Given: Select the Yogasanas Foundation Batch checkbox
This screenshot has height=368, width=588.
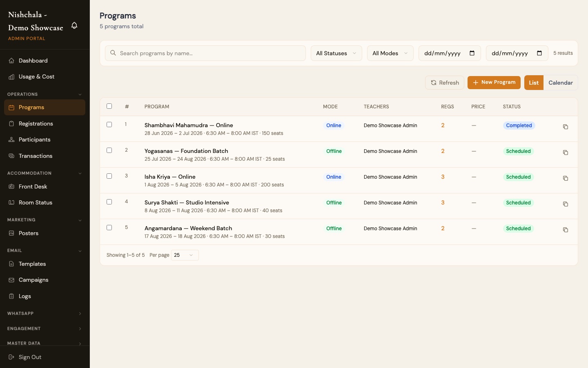Looking at the screenshot, I should 109,150.
